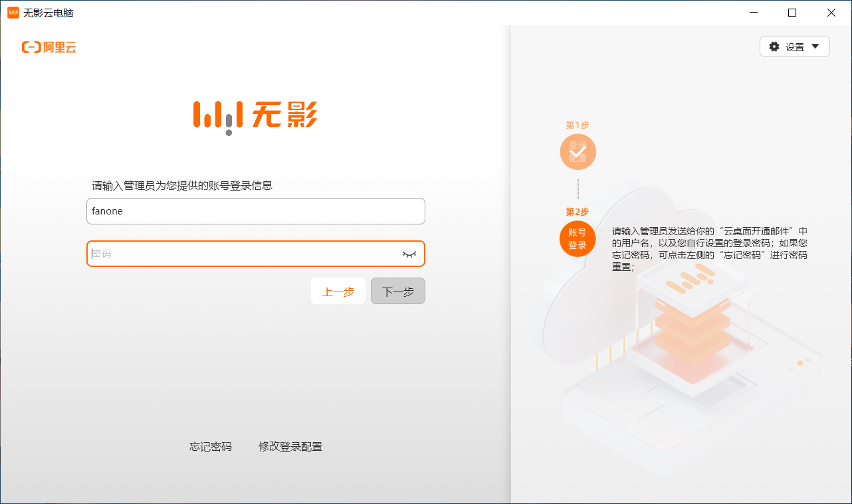The height and width of the screenshot is (504, 852).
Task: Click the gear icon in 设置
Action: coord(774,46)
